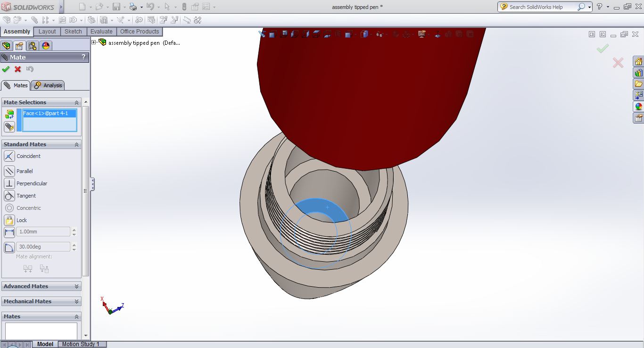
Task: Open the FeatureManager design tree tab
Action: point(6,46)
